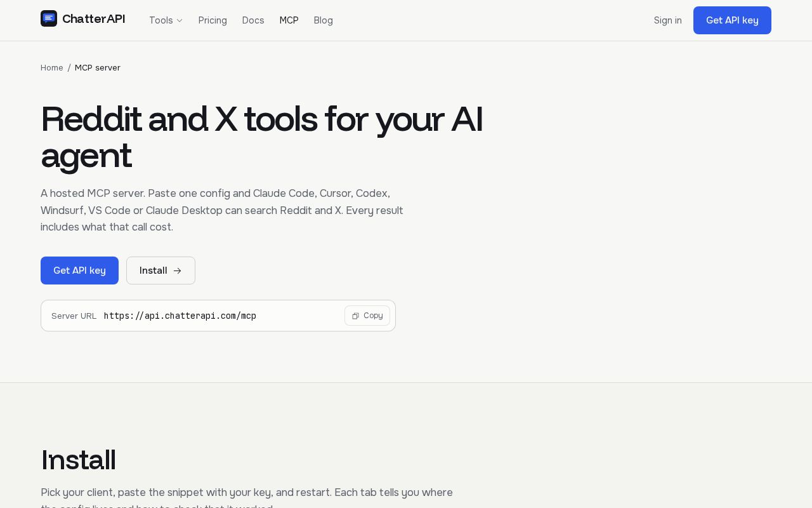Copy the server URL

[x=367, y=316]
